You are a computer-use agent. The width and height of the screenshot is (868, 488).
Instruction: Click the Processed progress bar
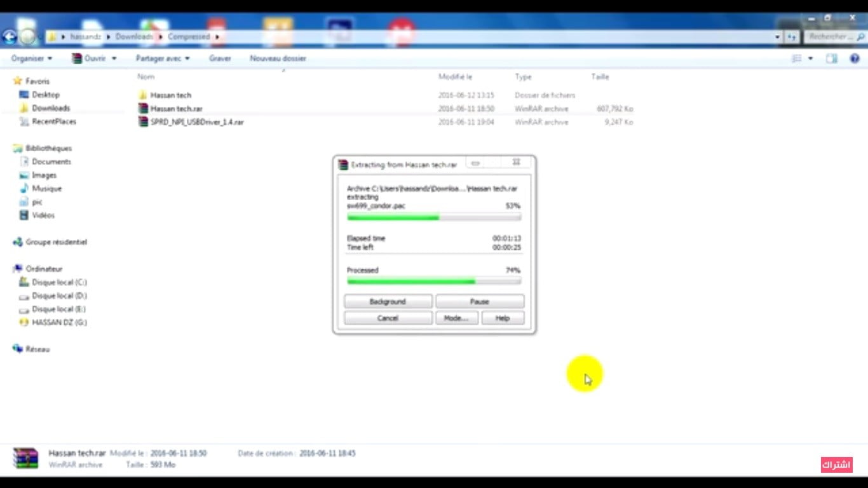pos(434,281)
